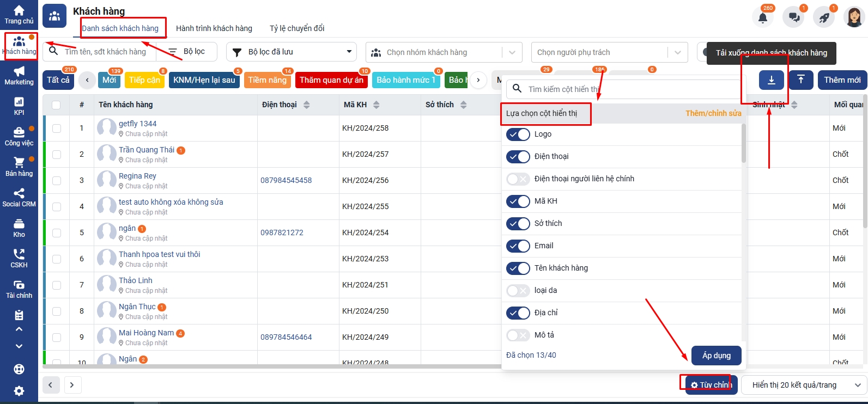Open the KPI sidebar icon

pos(19,106)
